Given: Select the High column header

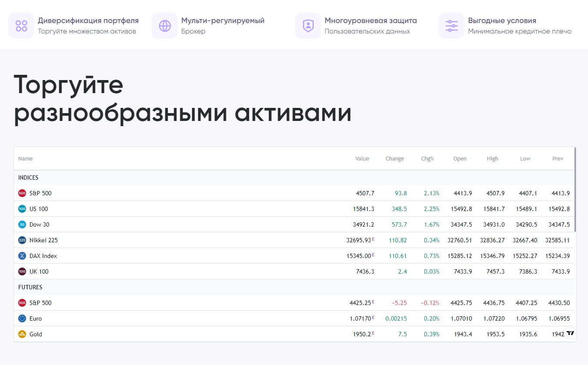Looking at the screenshot, I should pos(492,159).
